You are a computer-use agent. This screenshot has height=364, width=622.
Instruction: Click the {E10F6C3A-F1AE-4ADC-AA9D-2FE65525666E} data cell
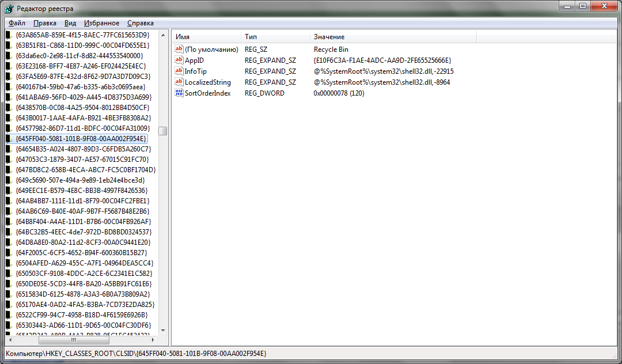coord(382,60)
